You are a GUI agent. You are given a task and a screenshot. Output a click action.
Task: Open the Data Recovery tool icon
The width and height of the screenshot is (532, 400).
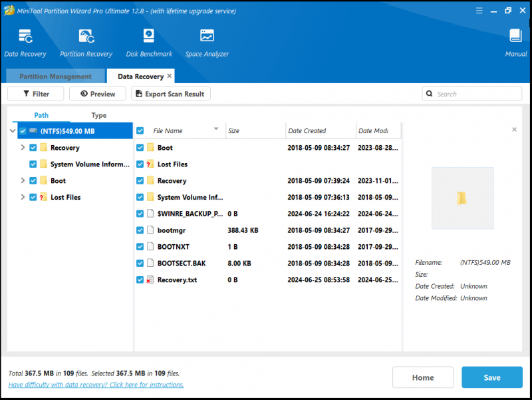point(25,37)
